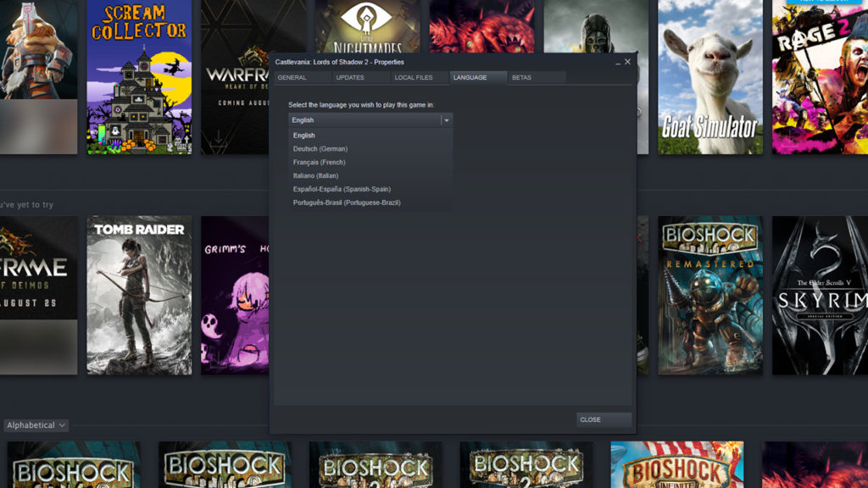Image resolution: width=868 pixels, height=488 pixels.
Task: Open the Skyrim Special Edition cover
Action: click(820, 295)
